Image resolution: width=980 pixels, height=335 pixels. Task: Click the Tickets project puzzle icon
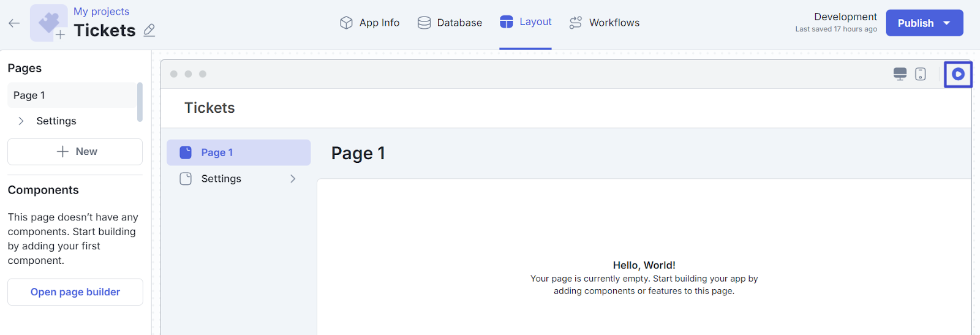tap(49, 23)
